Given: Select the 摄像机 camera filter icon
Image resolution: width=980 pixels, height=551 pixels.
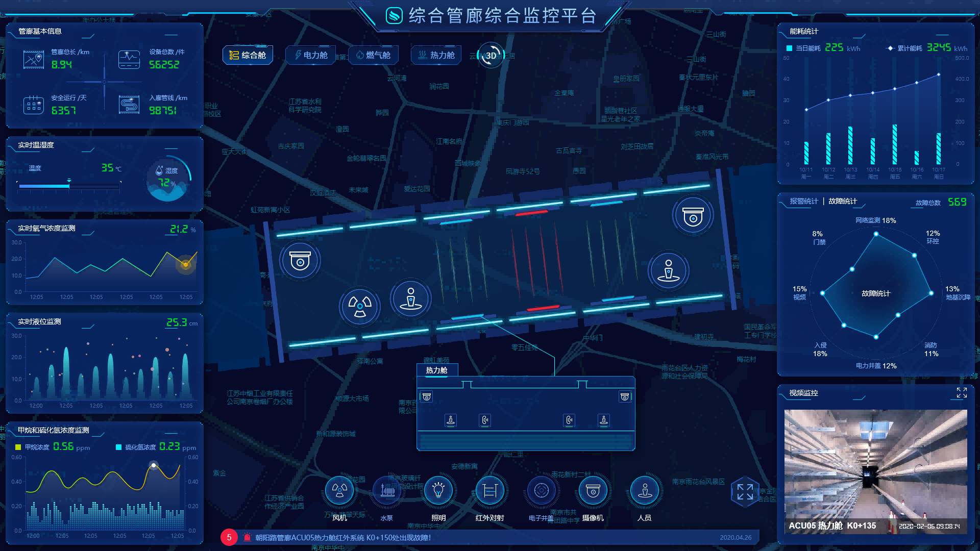Looking at the screenshot, I should tap(593, 491).
